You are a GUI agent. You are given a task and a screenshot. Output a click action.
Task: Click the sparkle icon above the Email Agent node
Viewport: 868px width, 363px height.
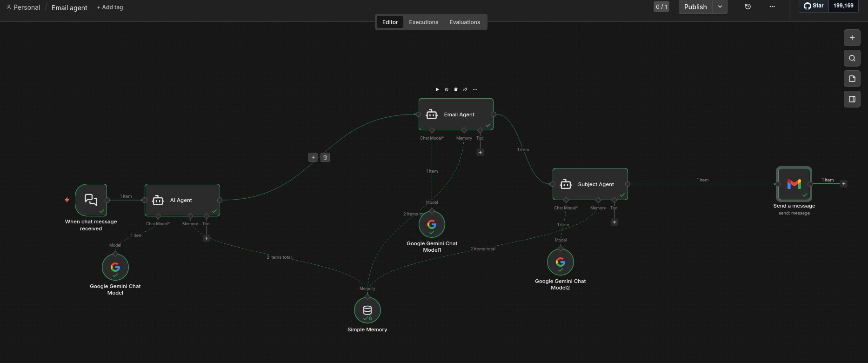click(x=465, y=89)
